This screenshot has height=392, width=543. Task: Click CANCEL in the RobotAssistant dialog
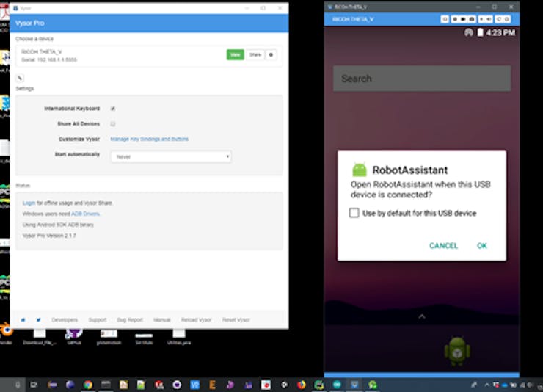point(443,245)
